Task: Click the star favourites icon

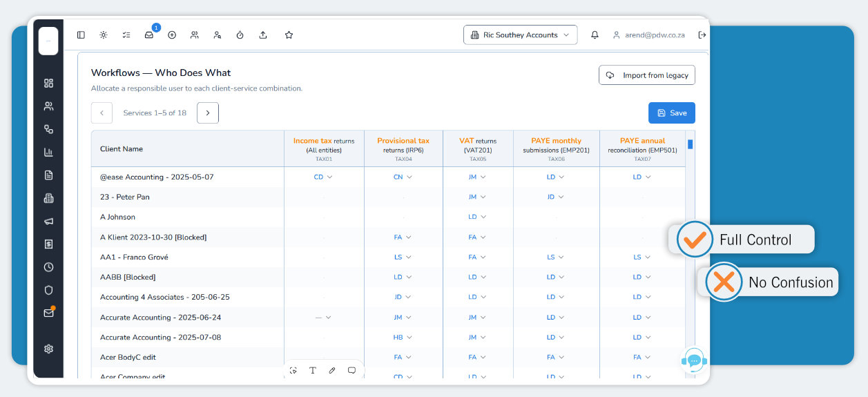Action: pyautogui.click(x=289, y=35)
